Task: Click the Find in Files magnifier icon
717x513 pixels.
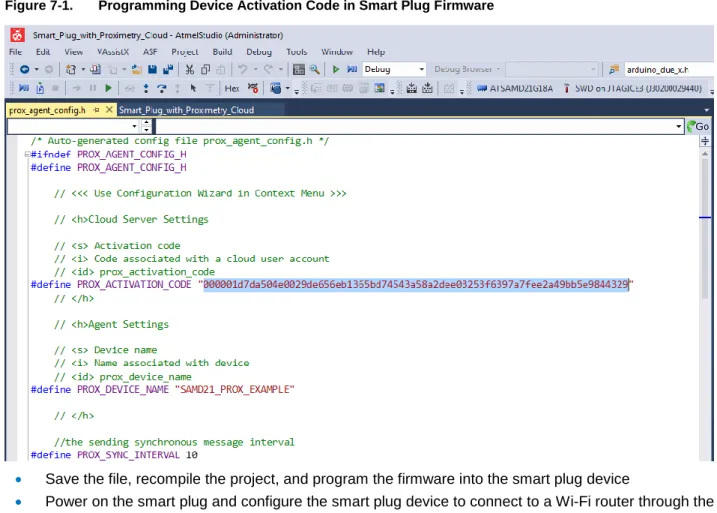Action: pos(315,69)
